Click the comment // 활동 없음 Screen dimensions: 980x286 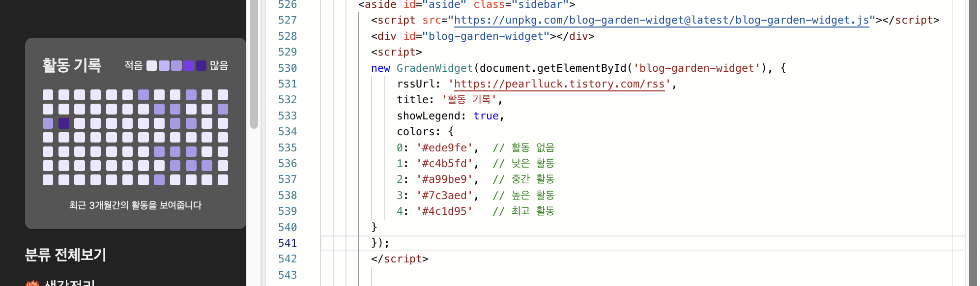coord(523,148)
